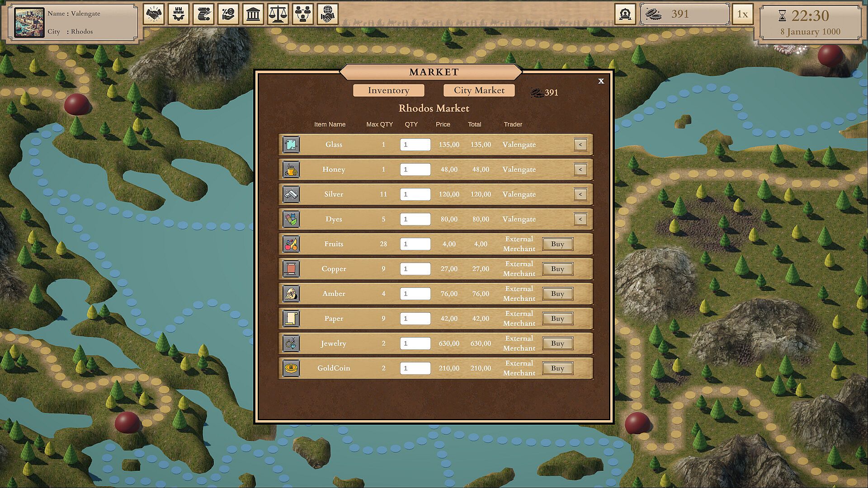Expand the Glass row arrow button

(580, 145)
